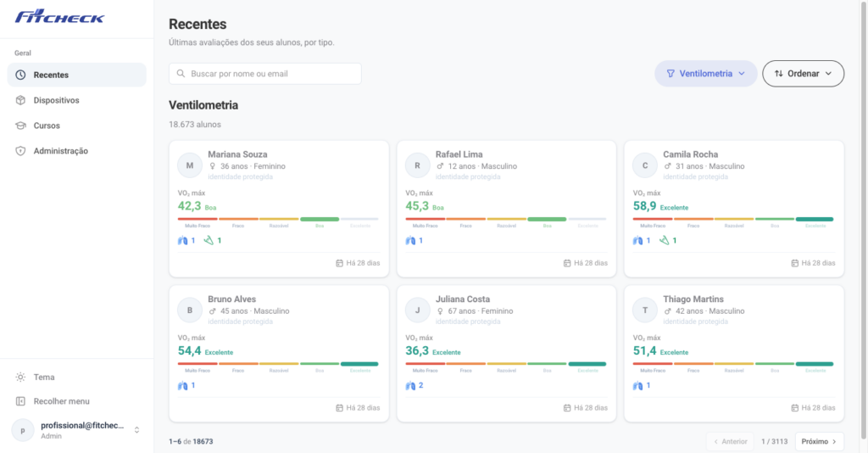Click the 1 / 3113 page indicator

tap(774, 441)
